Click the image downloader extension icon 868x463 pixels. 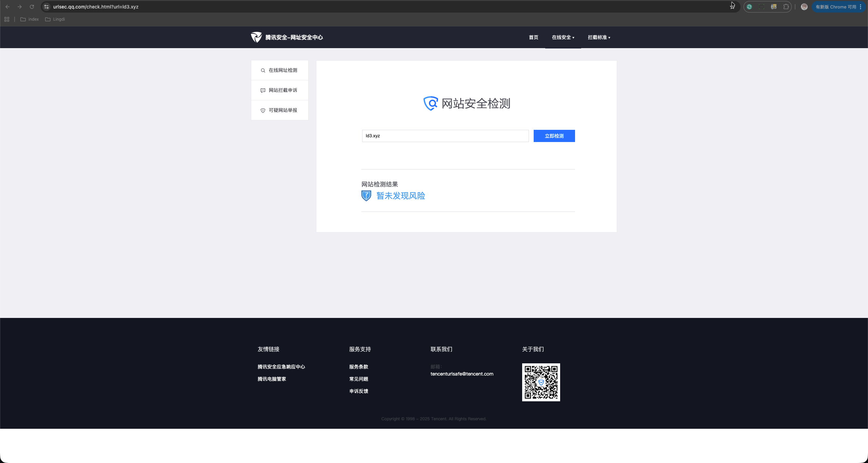pyautogui.click(x=774, y=7)
